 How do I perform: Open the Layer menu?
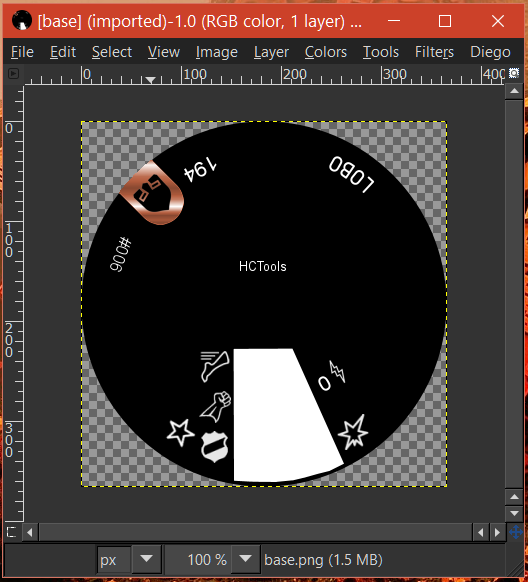point(271,52)
